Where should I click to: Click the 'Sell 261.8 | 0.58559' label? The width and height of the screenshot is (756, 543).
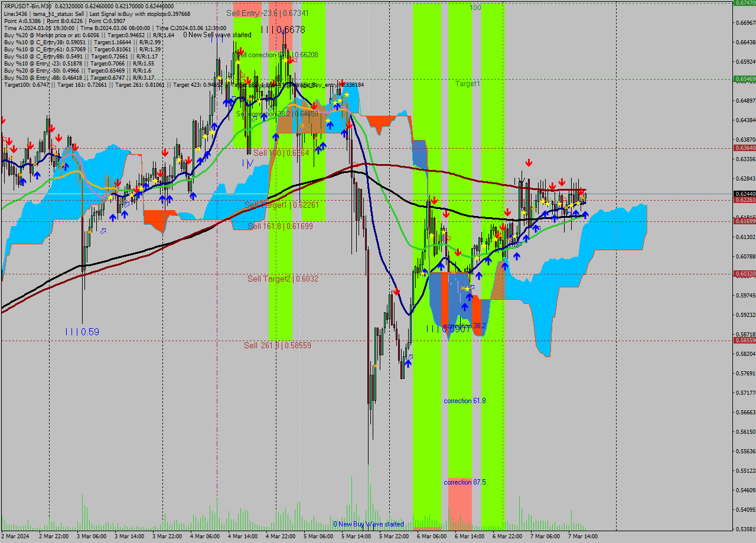278,345
